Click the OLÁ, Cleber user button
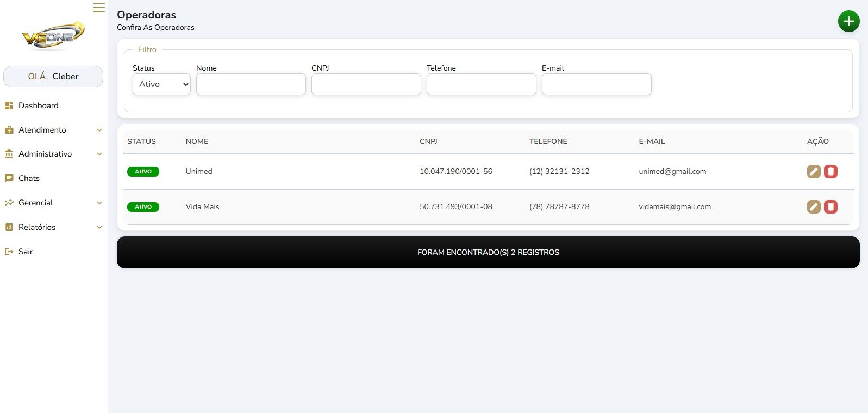 pyautogui.click(x=53, y=77)
